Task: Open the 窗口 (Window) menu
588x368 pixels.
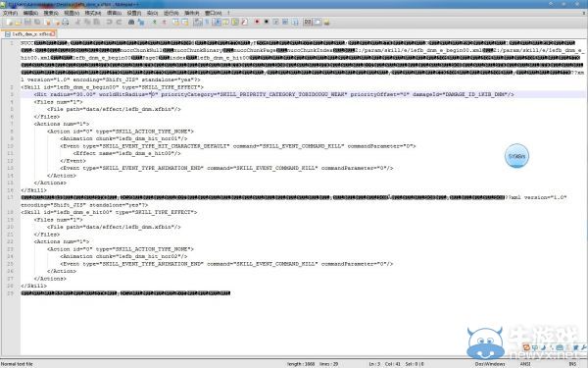Action: click(214, 13)
